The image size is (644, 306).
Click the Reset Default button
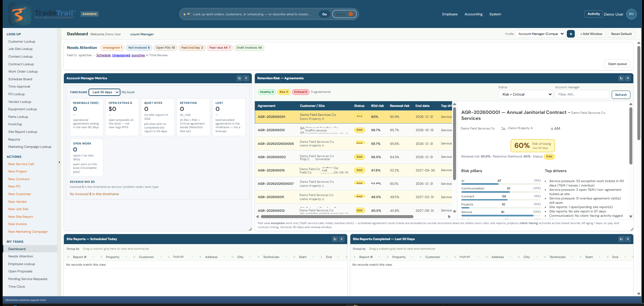click(x=621, y=34)
